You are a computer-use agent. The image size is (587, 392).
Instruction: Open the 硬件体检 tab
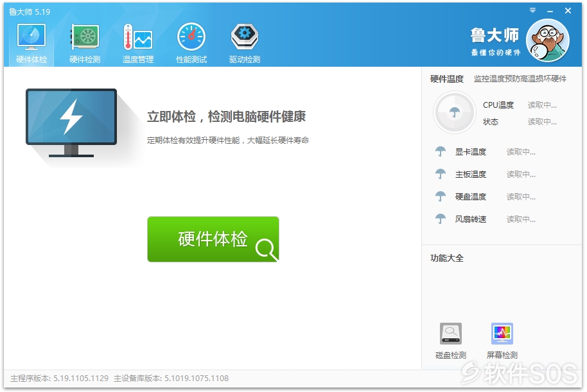click(31, 44)
